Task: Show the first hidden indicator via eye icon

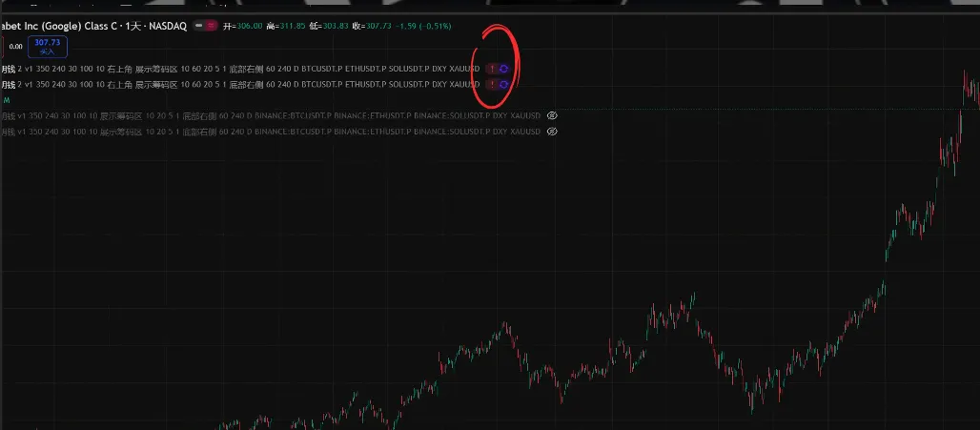Action: [x=551, y=115]
